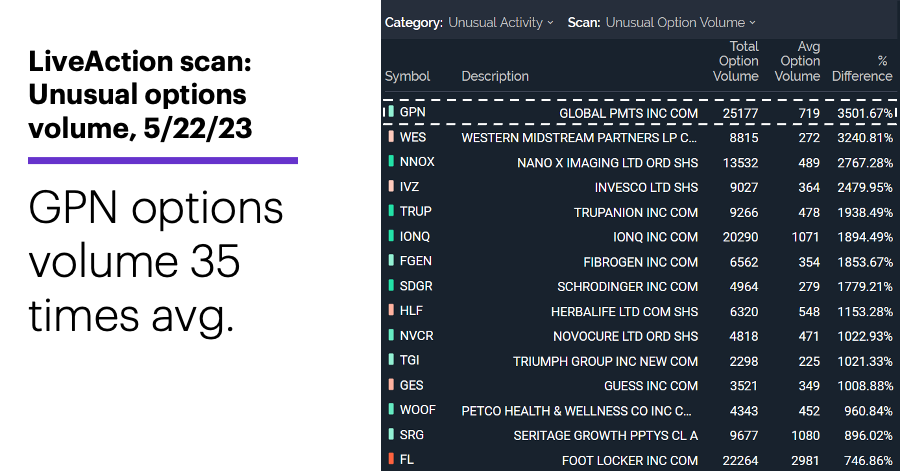Select the NNOX symbol

click(x=417, y=162)
